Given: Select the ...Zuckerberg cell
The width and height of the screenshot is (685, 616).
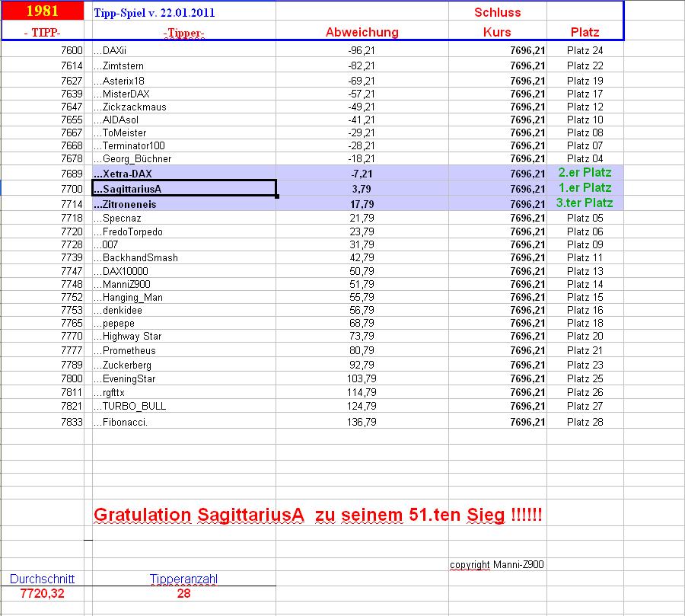Looking at the screenshot, I should (184, 365).
